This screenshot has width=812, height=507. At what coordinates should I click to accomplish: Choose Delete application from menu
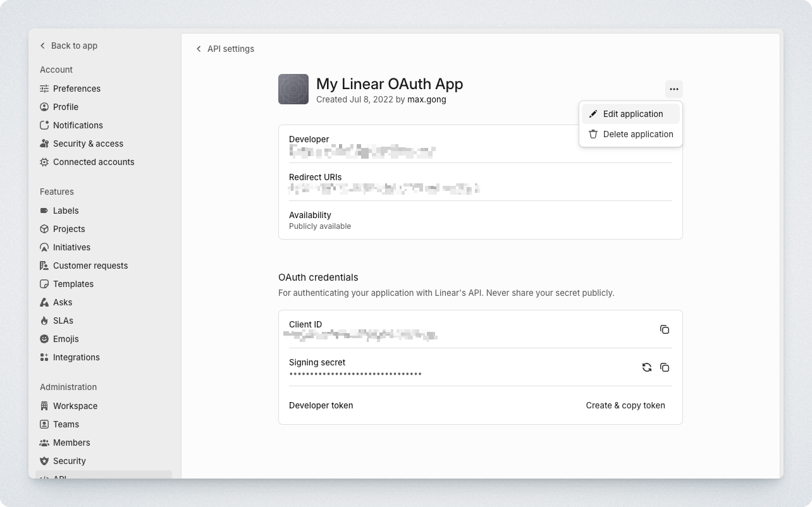(637, 134)
